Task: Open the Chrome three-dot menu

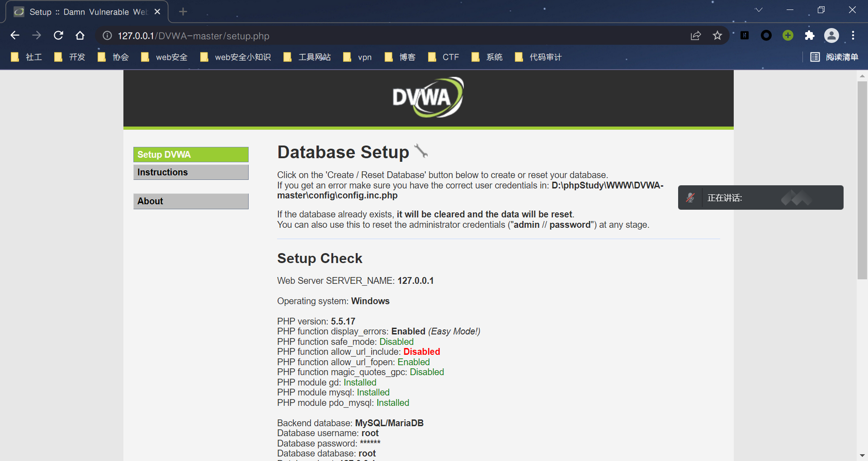Action: (x=853, y=35)
